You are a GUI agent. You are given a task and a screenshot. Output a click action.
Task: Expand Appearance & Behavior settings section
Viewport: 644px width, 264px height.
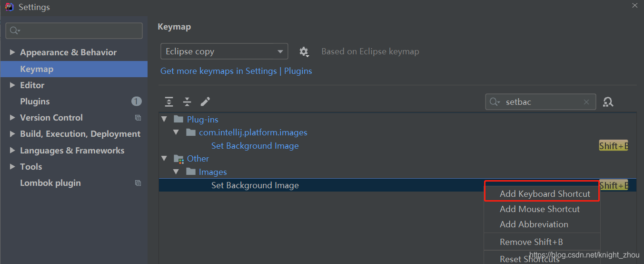click(x=12, y=52)
